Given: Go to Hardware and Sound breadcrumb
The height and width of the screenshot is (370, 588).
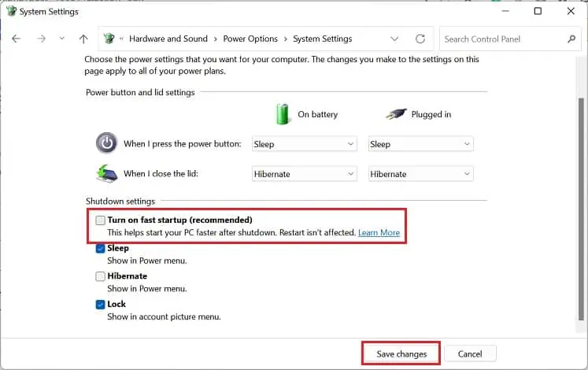Looking at the screenshot, I should click(168, 39).
